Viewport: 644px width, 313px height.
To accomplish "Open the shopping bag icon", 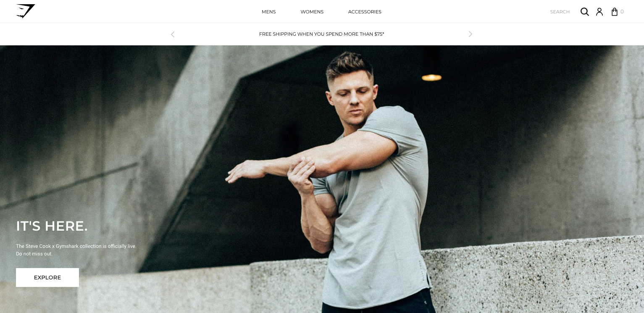I will (x=615, y=12).
